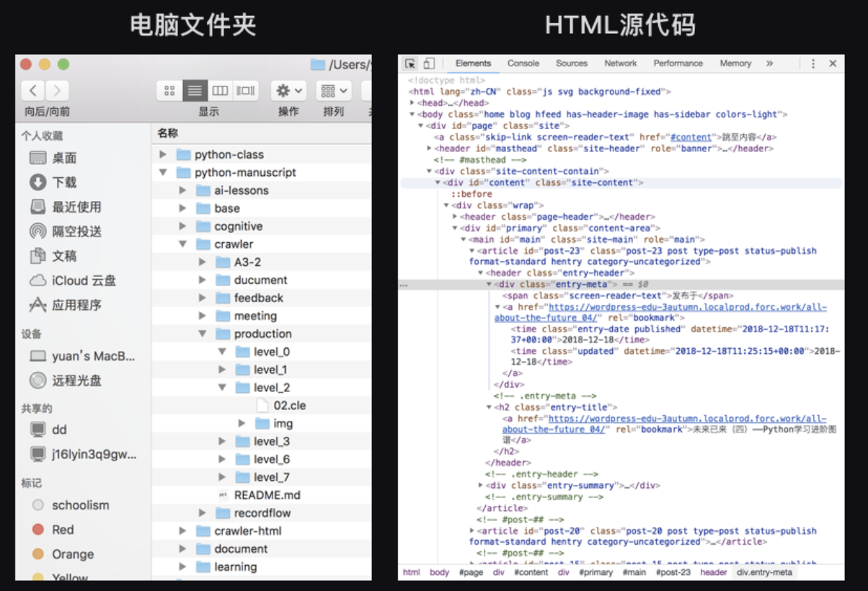Select the feedback folder row
Image resolution: width=868 pixels, height=591 pixels.
(262, 298)
